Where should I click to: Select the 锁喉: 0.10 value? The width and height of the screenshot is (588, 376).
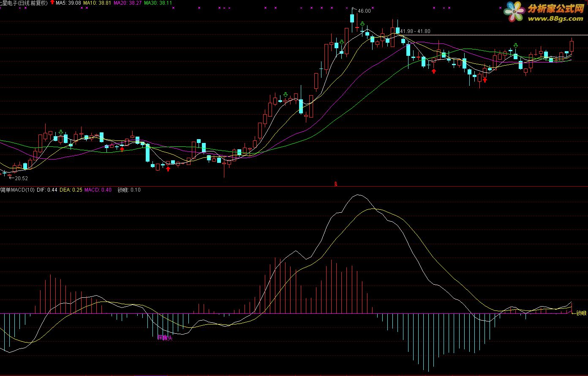[x=129, y=190]
